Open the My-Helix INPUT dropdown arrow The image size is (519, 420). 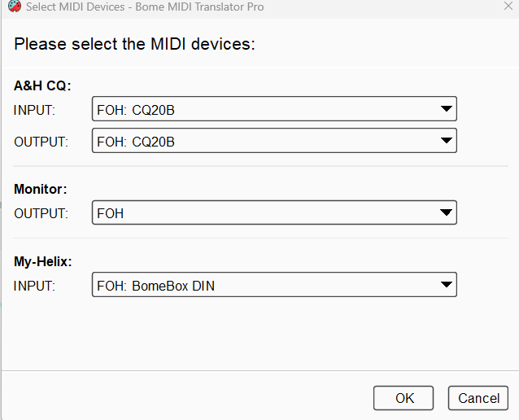[x=445, y=285]
